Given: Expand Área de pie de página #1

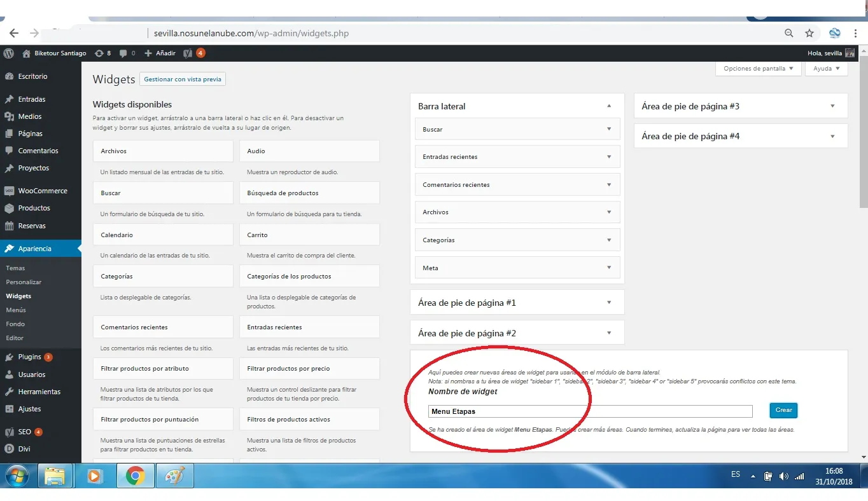Looking at the screenshot, I should [609, 303].
